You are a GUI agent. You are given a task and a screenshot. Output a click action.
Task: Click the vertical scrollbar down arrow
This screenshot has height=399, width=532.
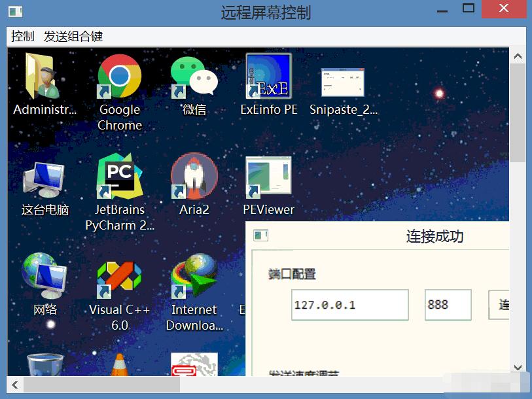(518, 367)
